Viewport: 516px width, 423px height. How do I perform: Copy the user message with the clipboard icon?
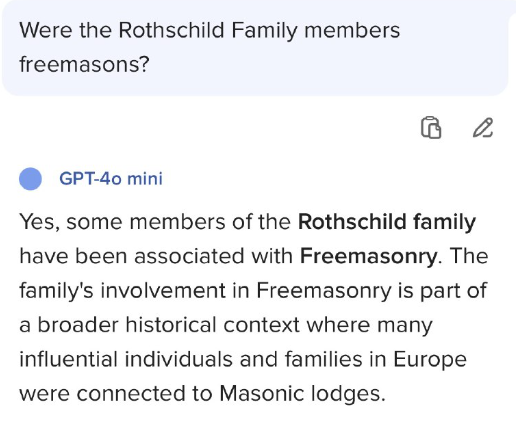[431, 127]
